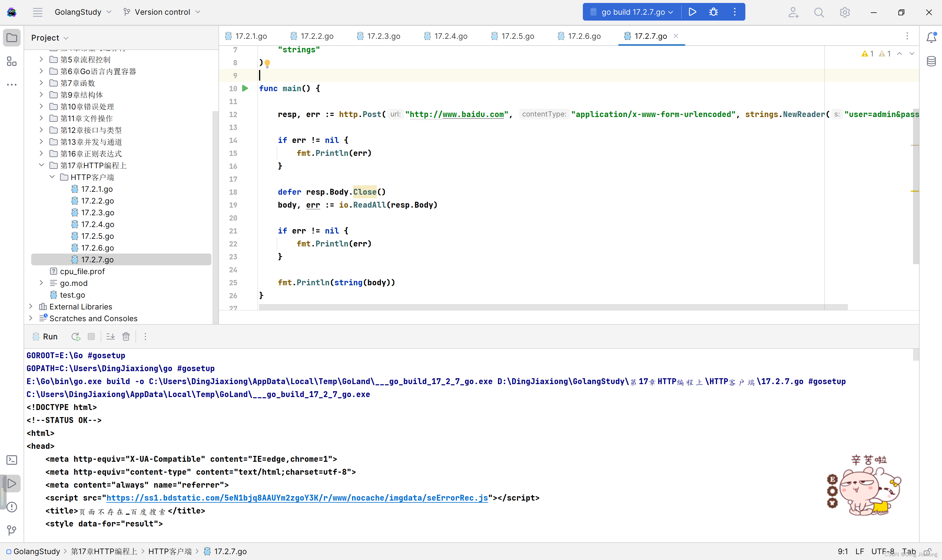Open the Database tool window

(931, 61)
